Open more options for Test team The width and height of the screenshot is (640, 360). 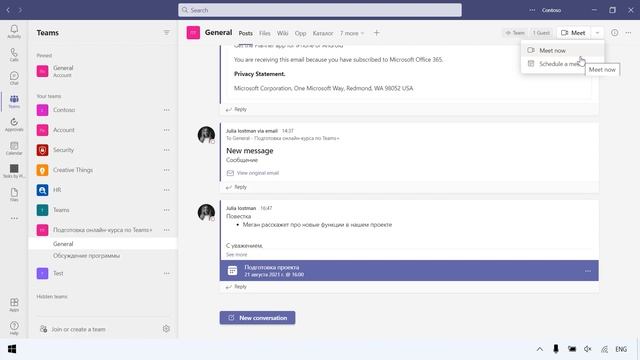(167, 273)
